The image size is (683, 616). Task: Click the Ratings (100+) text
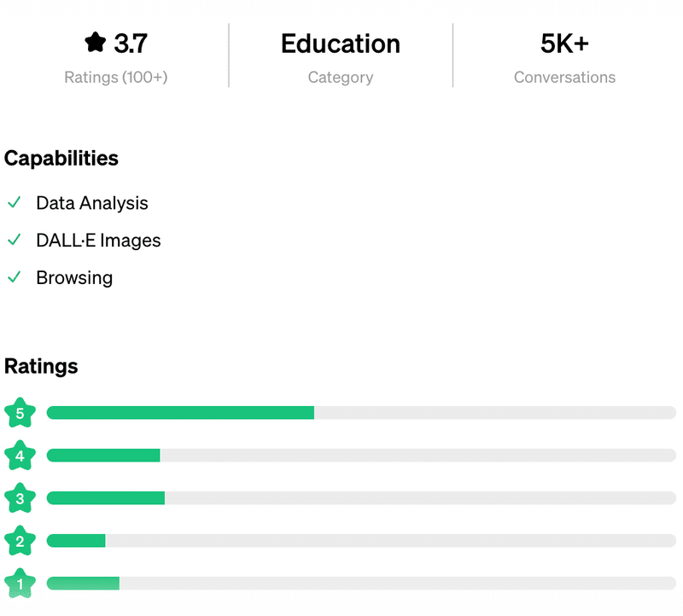[x=116, y=78]
